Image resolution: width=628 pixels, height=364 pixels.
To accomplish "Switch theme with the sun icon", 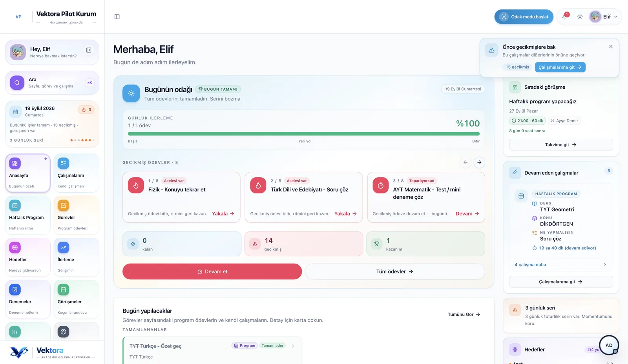I will coord(580,17).
